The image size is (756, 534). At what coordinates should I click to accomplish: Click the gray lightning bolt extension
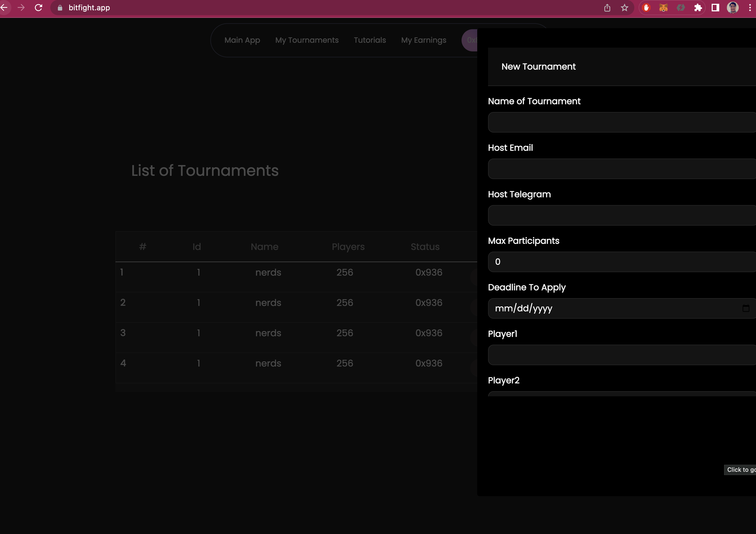[681, 8]
